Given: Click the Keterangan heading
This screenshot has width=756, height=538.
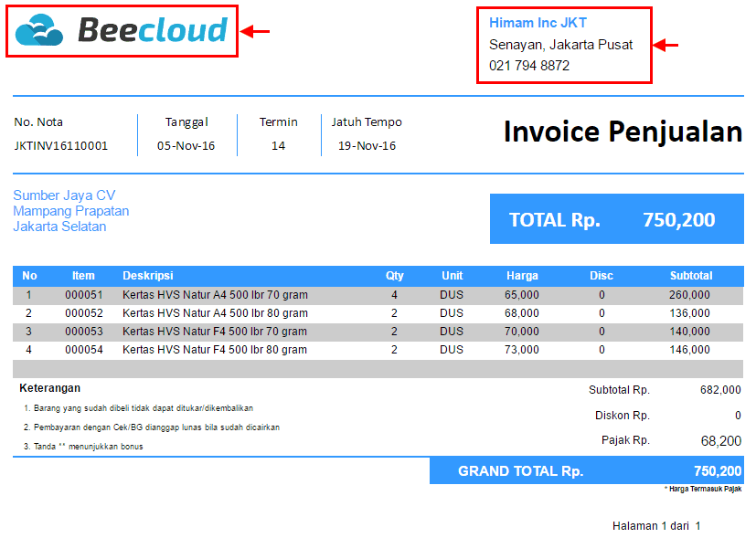Looking at the screenshot, I should tap(49, 388).
